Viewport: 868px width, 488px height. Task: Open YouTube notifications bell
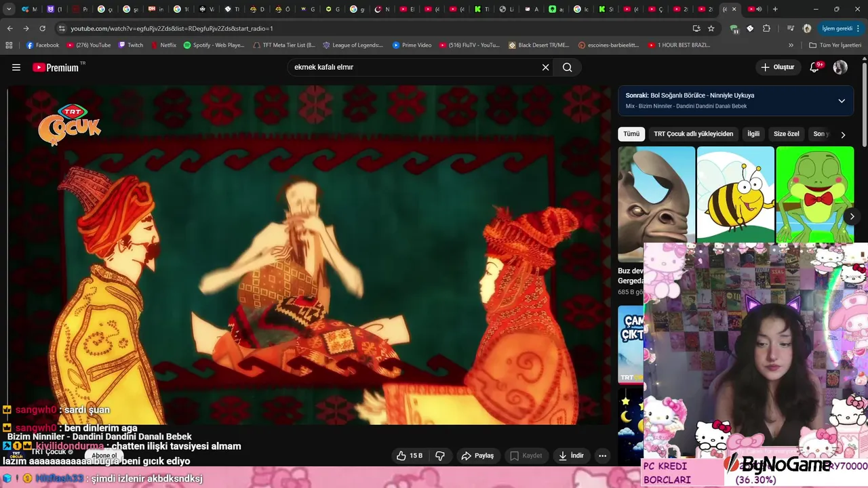coord(815,67)
